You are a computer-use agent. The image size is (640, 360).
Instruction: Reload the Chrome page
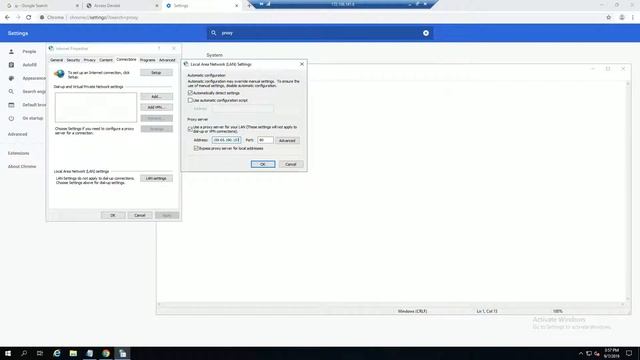click(x=29, y=18)
